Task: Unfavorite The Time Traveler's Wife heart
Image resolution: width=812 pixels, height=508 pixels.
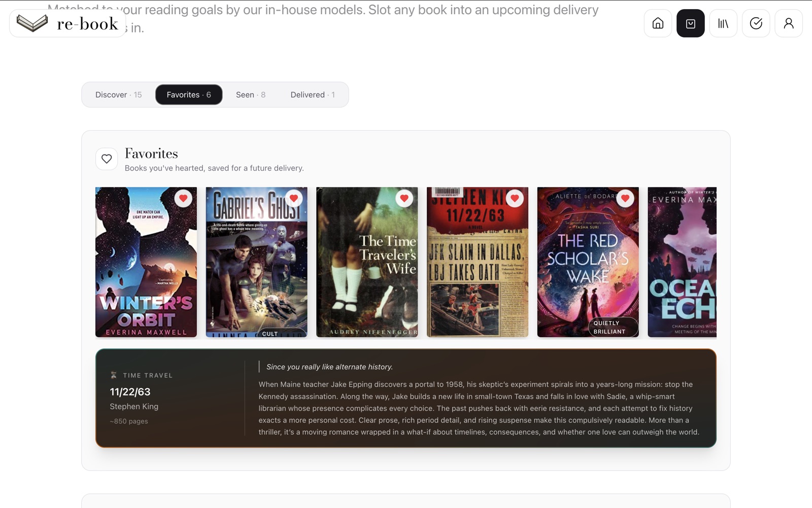Action: 404,198
